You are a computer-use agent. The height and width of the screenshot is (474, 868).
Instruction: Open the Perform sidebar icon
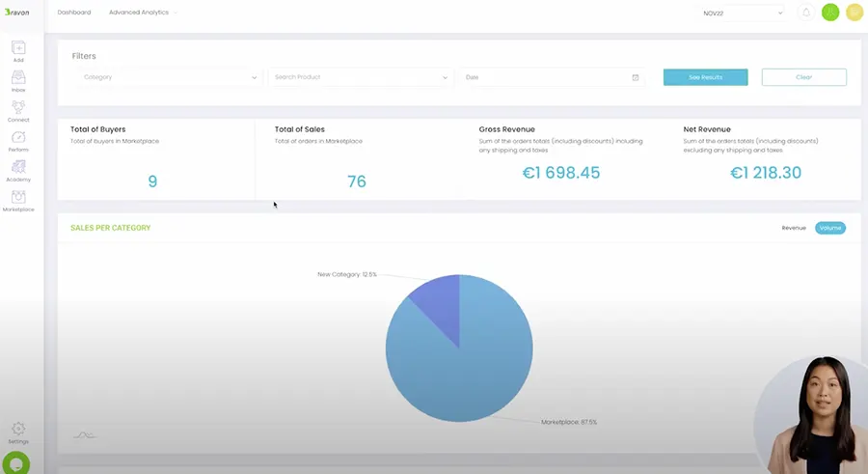click(18, 141)
